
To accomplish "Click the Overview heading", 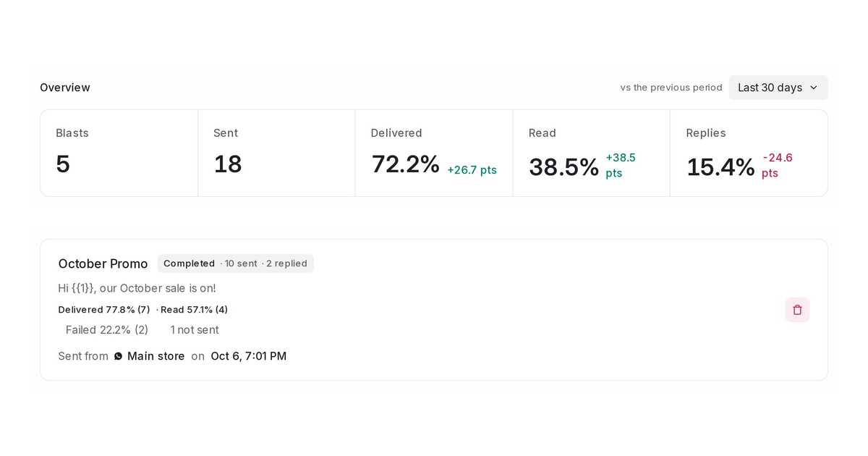I will tap(65, 88).
